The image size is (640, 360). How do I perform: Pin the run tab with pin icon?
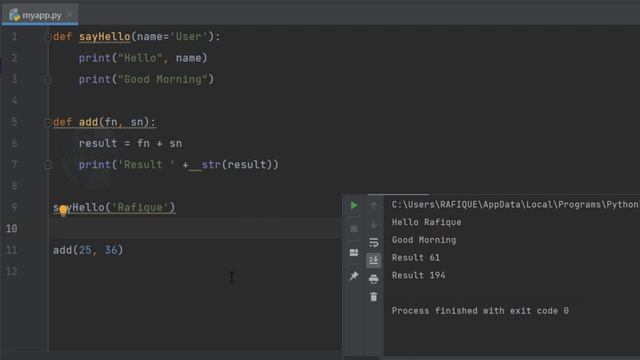coord(354,276)
